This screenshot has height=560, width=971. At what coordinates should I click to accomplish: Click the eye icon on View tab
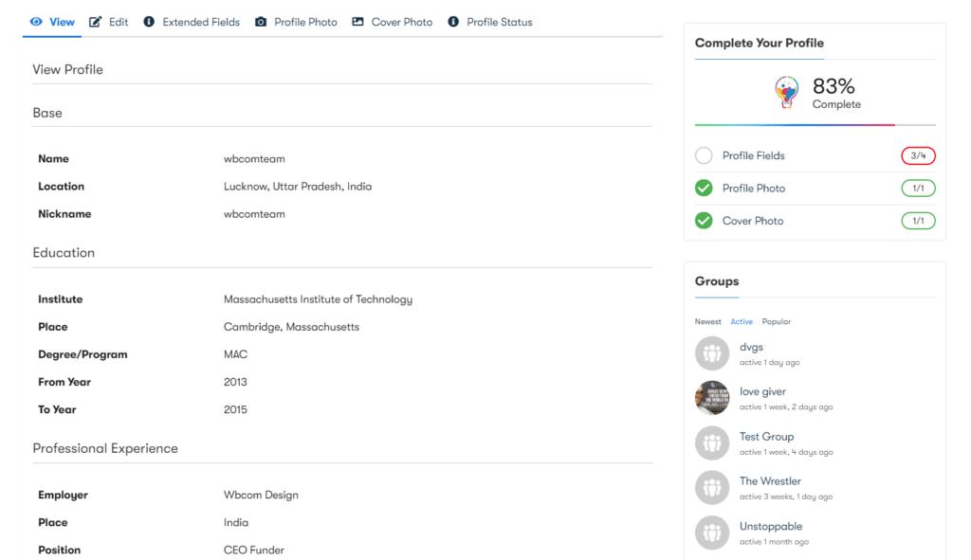point(36,22)
